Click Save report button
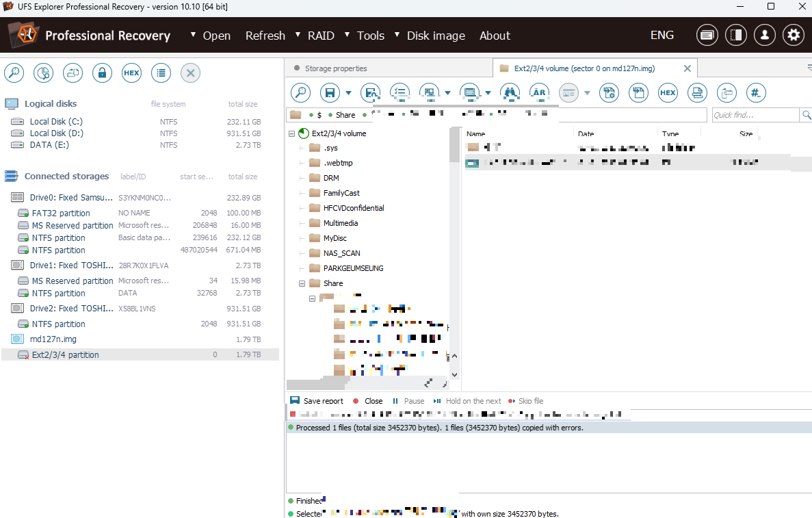This screenshot has height=518, width=812. pyautogui.click(x=317, y=401)
